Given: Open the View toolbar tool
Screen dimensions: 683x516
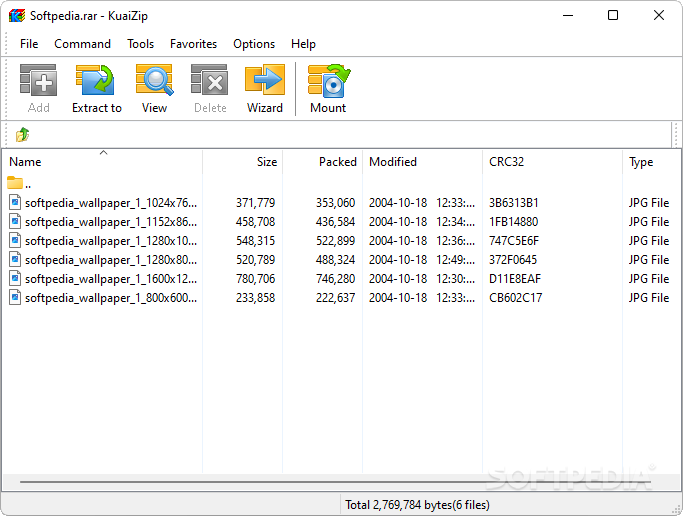Looking at the screenshot, I should [155, 80].
